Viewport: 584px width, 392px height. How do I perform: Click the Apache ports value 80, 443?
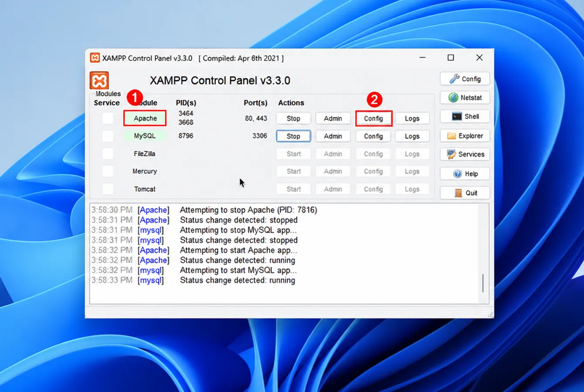click(x=256, y=118)
